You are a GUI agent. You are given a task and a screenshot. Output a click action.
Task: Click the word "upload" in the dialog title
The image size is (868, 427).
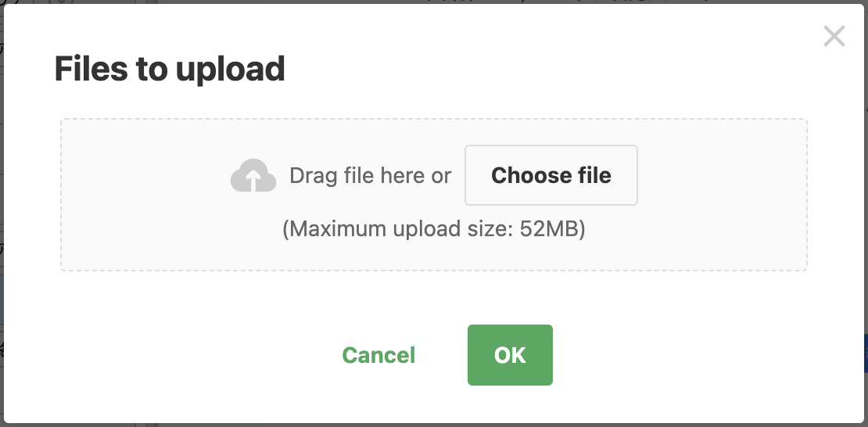point(230,70)
